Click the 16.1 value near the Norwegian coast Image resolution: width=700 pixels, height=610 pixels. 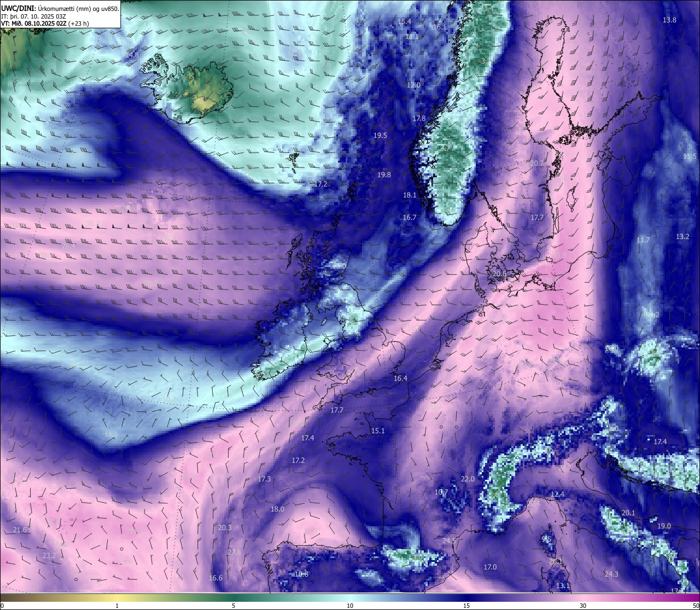(439, 27)
